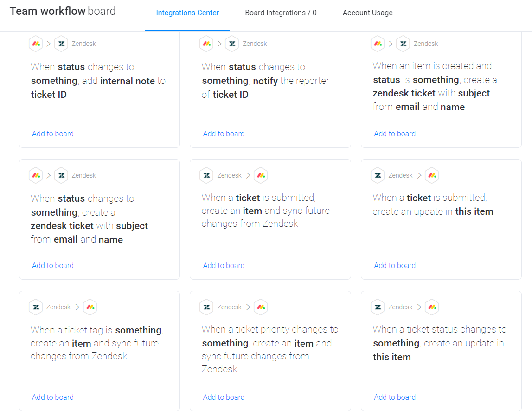Click Zendesk icon on 'ticket submitted, create an item' card

[206, 175]
